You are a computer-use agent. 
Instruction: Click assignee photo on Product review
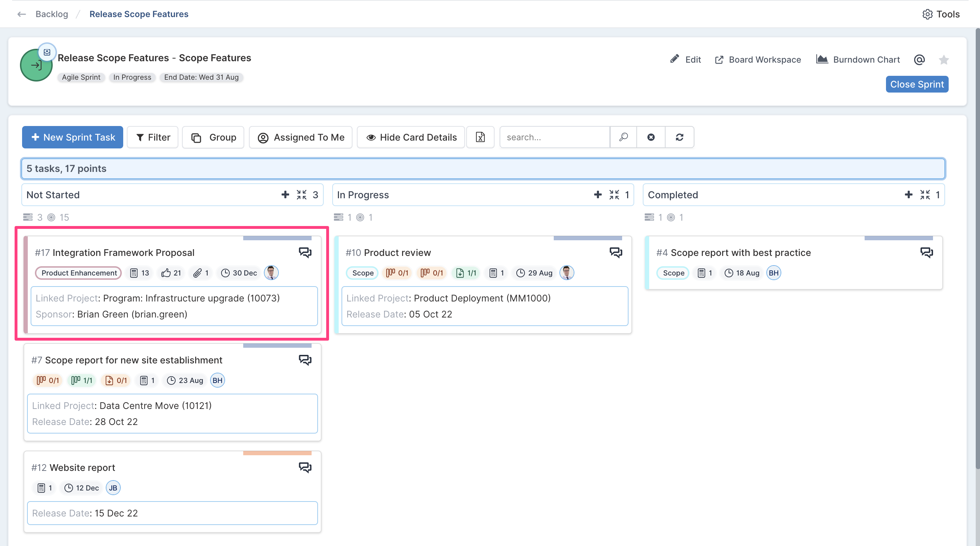[x=567, y=273]
